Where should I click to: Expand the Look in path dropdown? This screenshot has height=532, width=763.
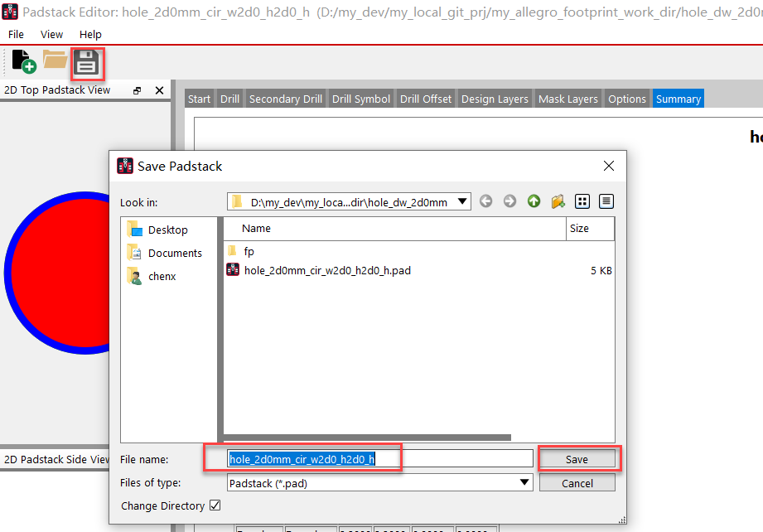click(462, 201)
